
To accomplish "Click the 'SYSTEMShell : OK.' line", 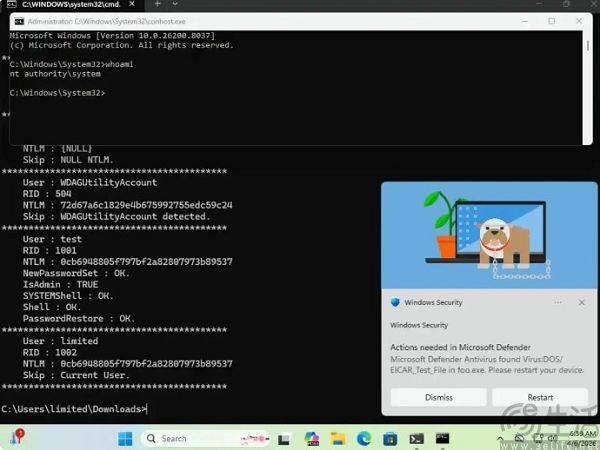I will 68,296.
